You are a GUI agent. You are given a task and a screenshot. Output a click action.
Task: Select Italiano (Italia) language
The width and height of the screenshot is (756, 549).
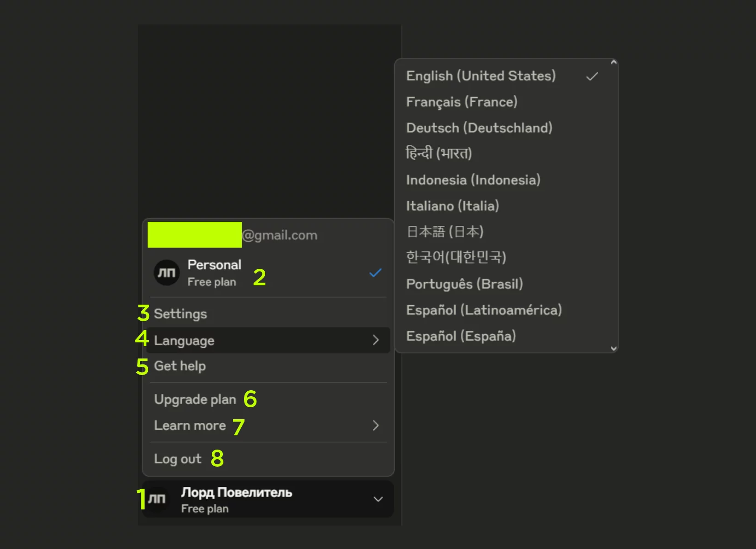452,206
